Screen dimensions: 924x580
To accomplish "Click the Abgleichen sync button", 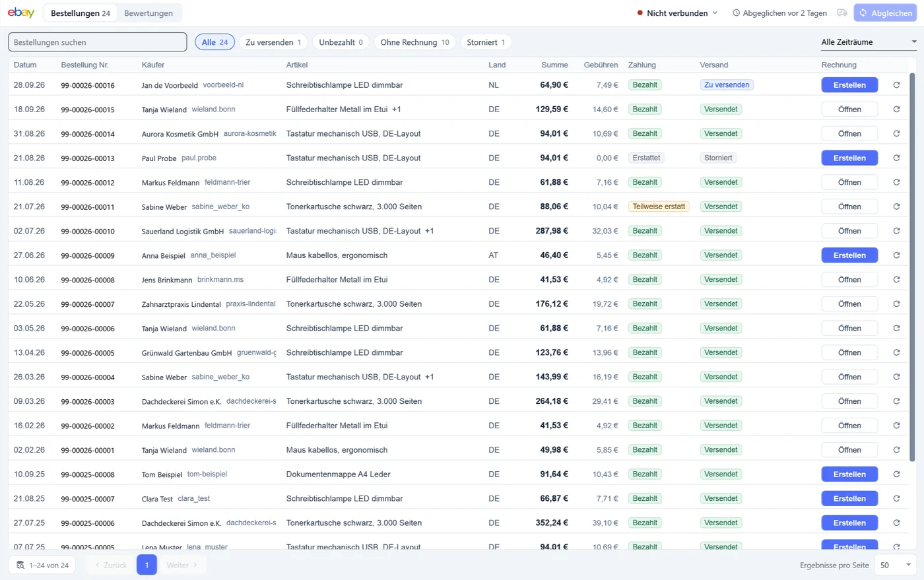I will (x=885, y=13).
